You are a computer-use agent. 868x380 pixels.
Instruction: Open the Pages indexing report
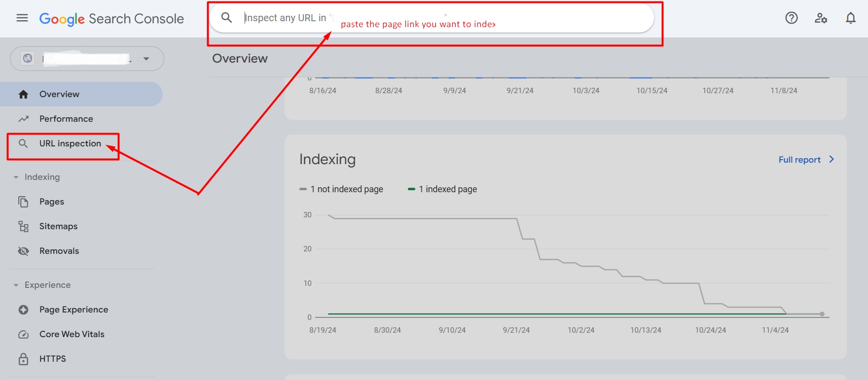point(52,202)
